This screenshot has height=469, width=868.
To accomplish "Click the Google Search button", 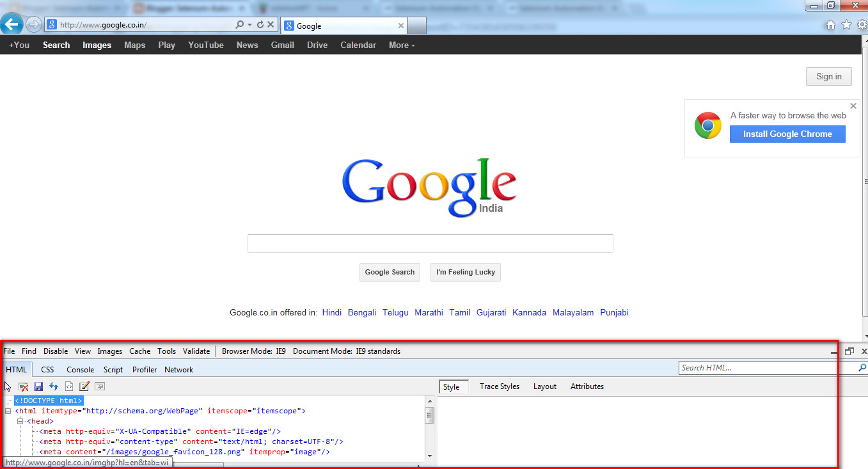I will 390,272.
